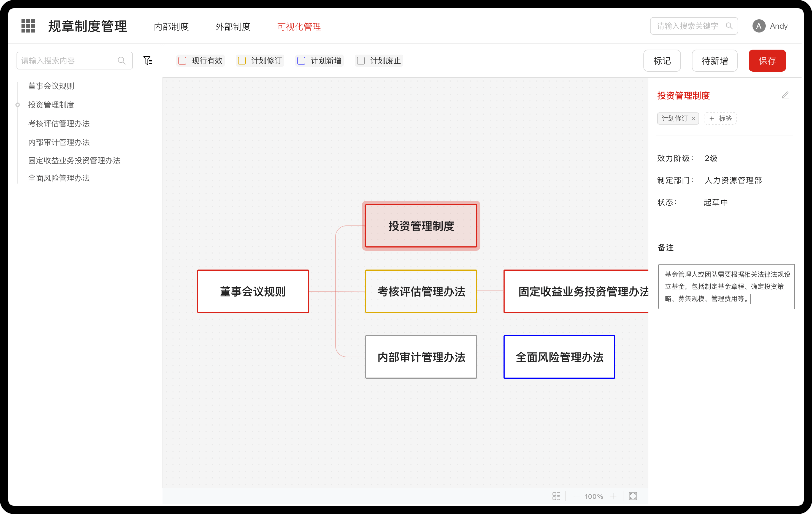
Task: Click the fullscreen fit icon
Action: (633, 496)
